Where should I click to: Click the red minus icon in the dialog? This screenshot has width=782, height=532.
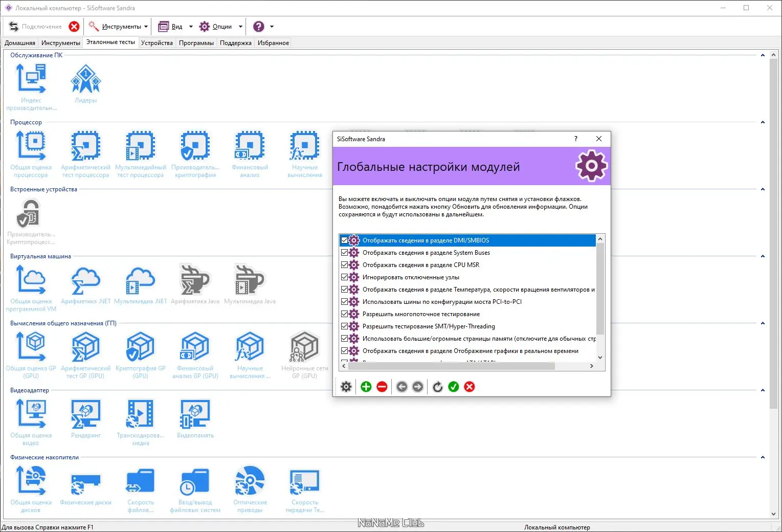[x=382, y=387]
